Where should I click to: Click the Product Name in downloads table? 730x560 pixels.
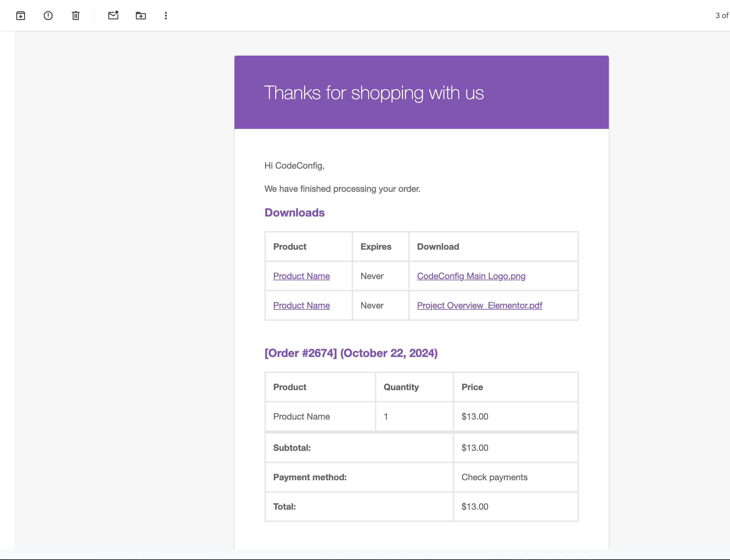pyautogui.click(x=301, y=275)
